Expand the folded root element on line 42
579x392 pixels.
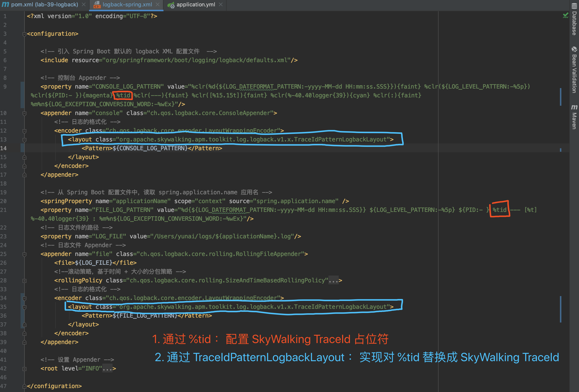[24, 369]
